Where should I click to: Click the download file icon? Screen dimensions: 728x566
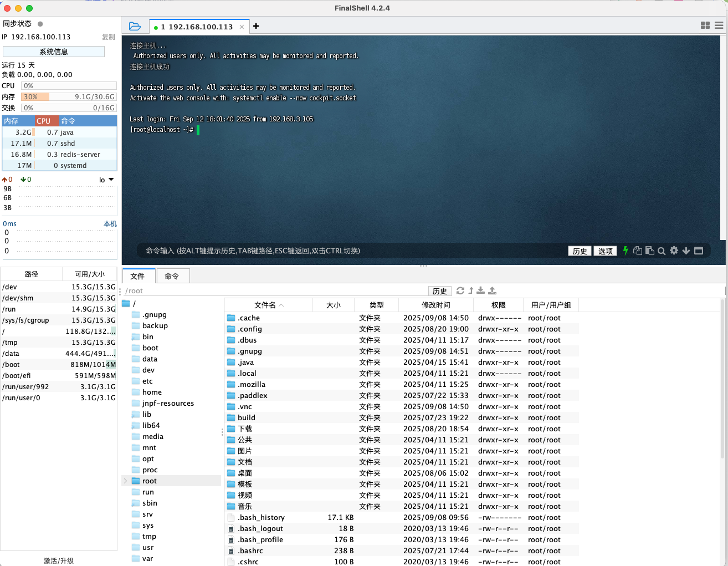(481, 290)
